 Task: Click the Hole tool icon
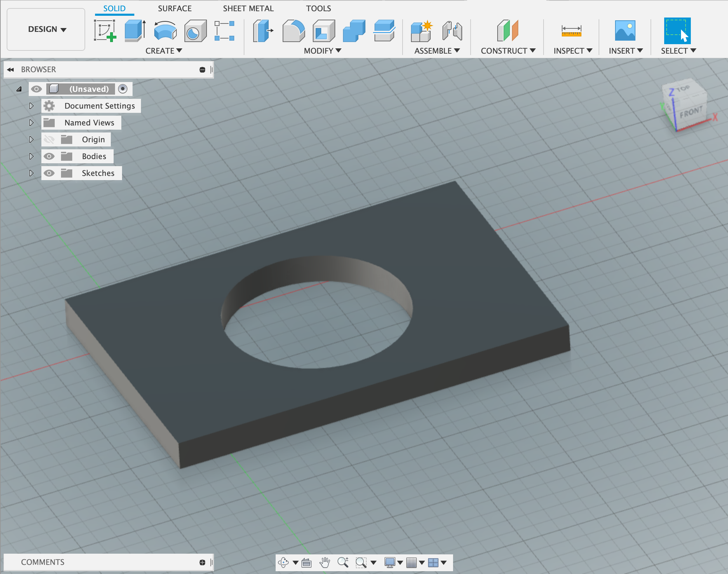(x=195, y=30)
